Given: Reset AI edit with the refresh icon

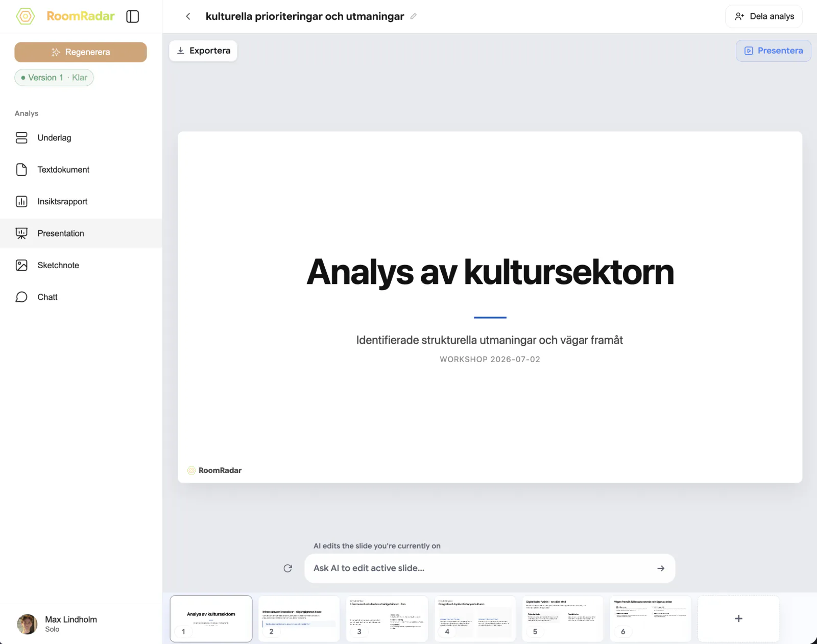Looking at the screenshot, I should pos(288,568).
